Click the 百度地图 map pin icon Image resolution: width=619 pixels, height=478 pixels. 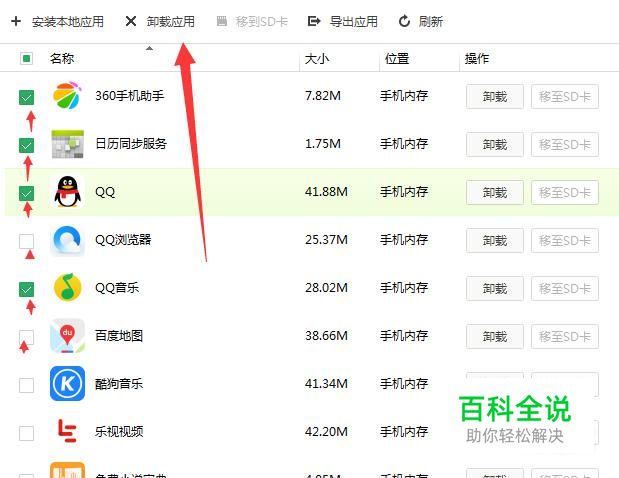pyautogui.click(x=68, y=336)
